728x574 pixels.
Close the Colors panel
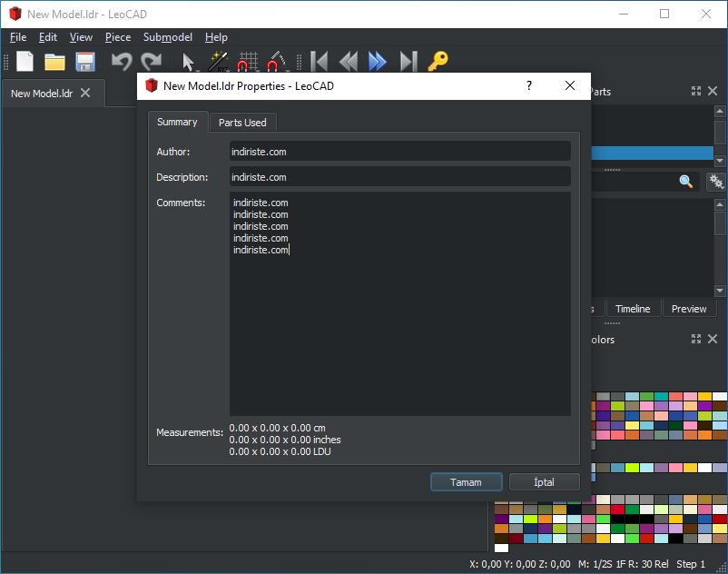pos(713,339)
